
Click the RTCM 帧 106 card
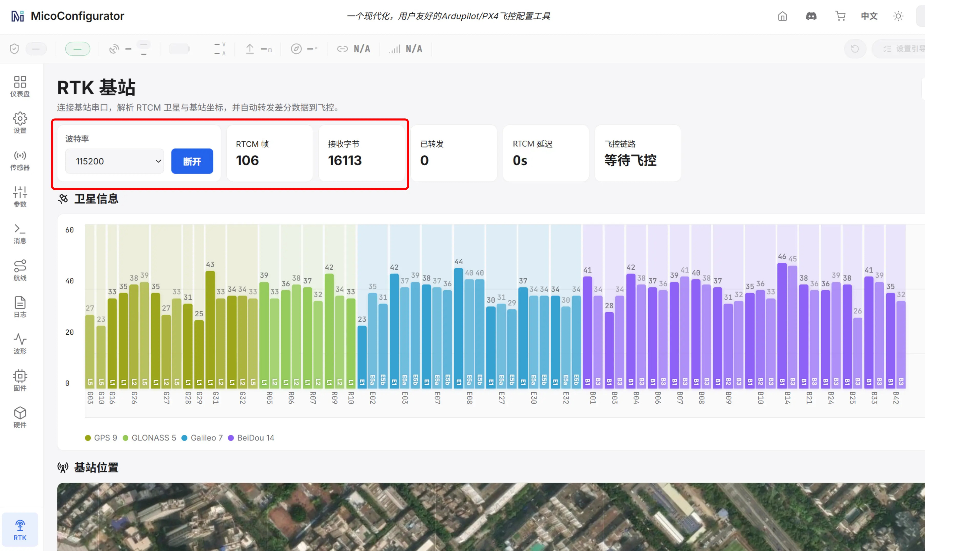point(270,153)
